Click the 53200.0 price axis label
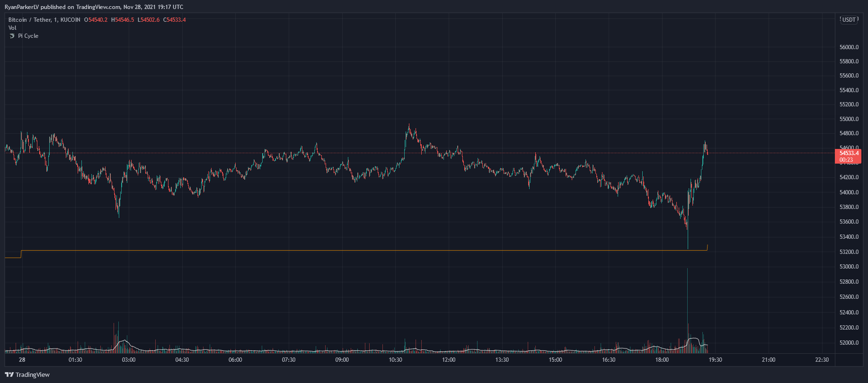Image resolution: width=868 pixels, height=383 pixels. coord(849,252)
